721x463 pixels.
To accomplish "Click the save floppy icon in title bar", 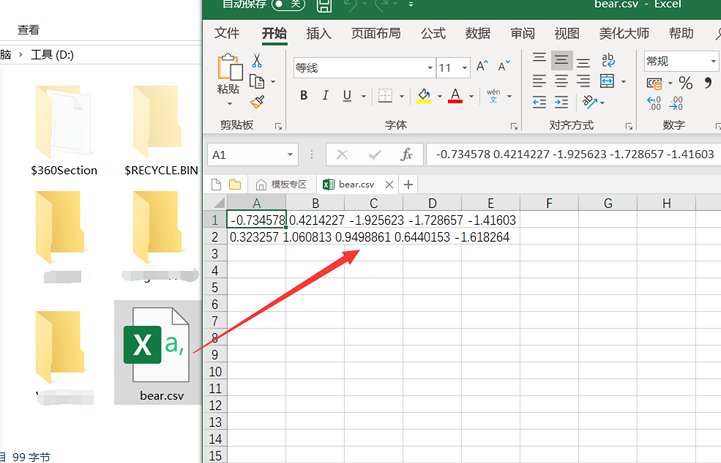I will tap(324, 5).
